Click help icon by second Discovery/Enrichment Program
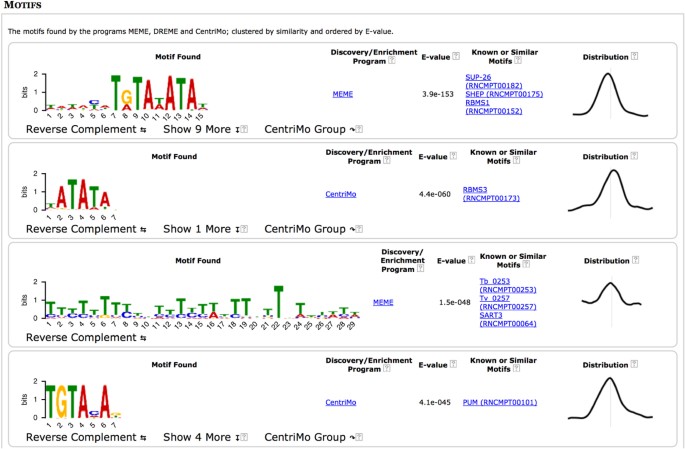The width and height of the screenshot is (685, 449). click(x=387, y=160)
